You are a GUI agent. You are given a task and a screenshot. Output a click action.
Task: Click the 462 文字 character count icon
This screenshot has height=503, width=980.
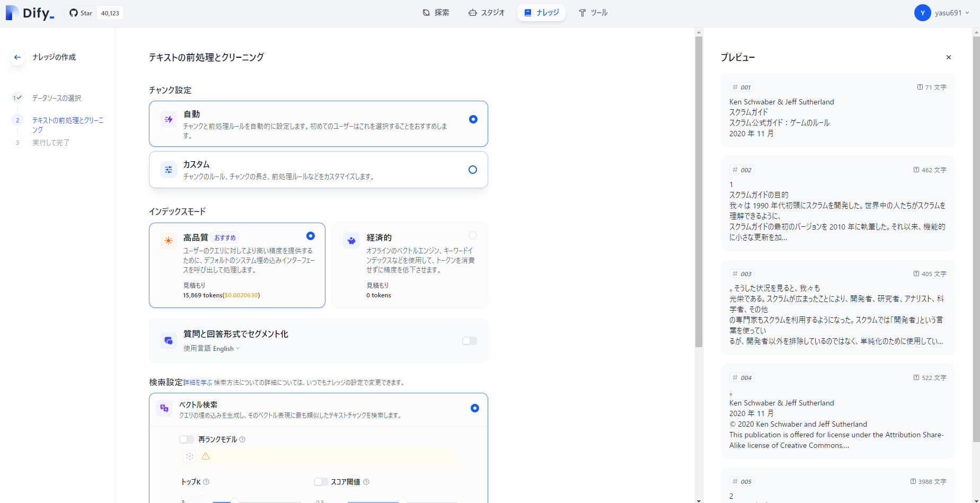[x=916, y=170]
